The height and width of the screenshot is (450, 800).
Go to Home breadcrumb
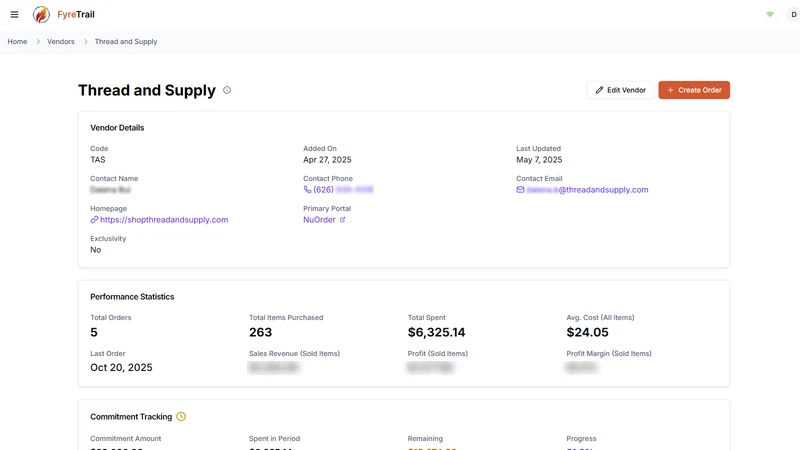(17, 41)
